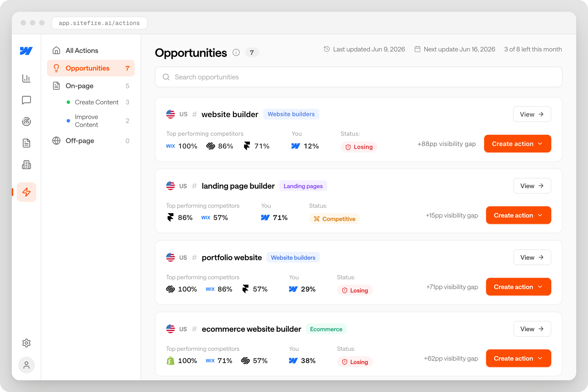Open the radar target sidebar icon
This screenshot has width=588, height=392.
click(x=26, y=122)
